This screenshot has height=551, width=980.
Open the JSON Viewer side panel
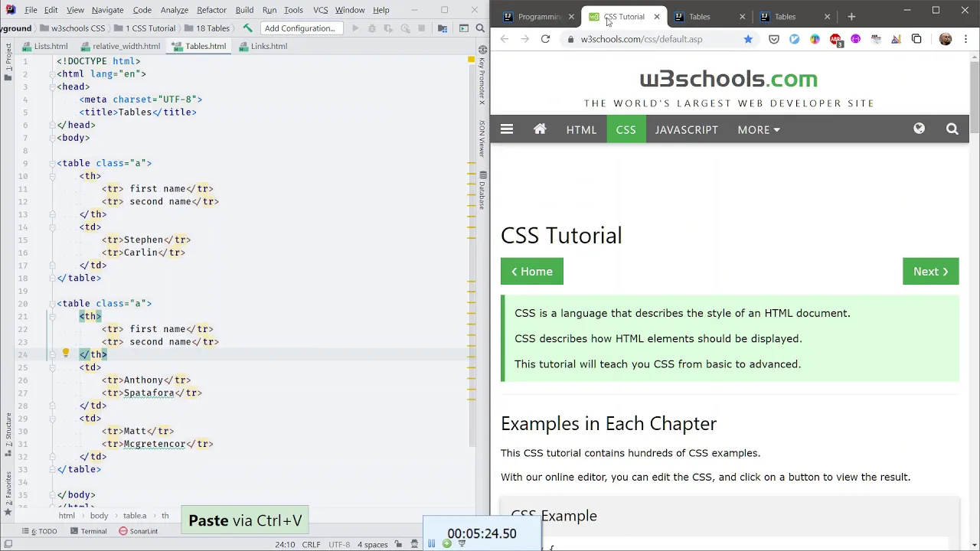482,138
